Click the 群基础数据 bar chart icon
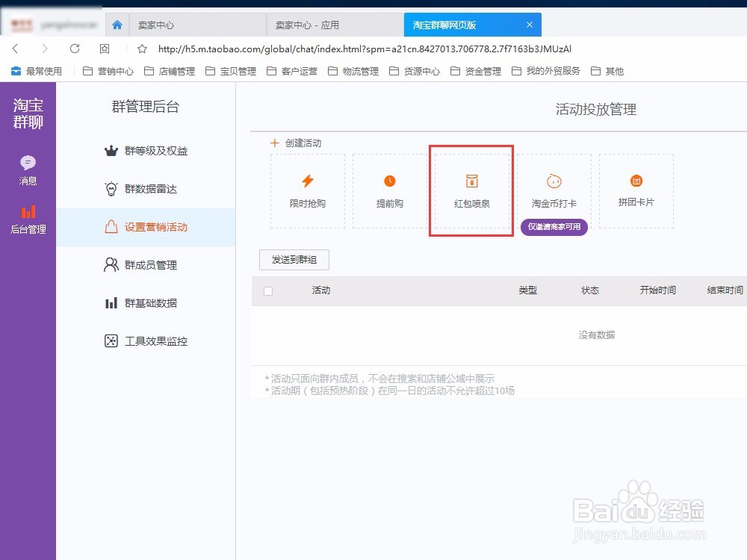Screen dimensions: 747x560 coord(110,302)
